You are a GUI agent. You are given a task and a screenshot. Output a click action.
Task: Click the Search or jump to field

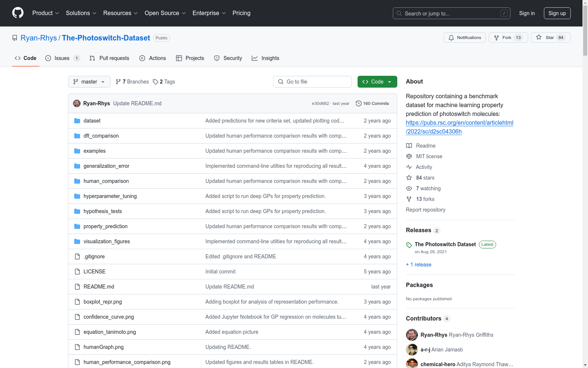(452, 13)
